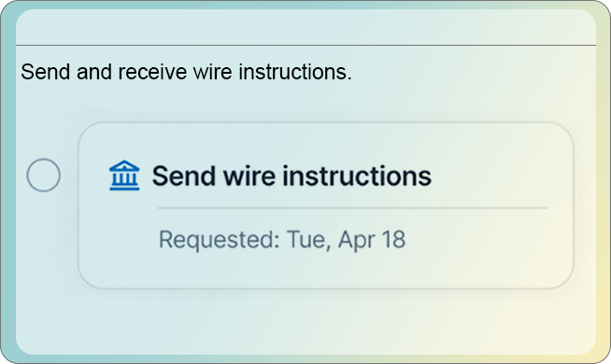Screen dimensions: 611x364
Task: Click the empty header area above the description
Action: pyautogui.click(x=305, y=26)
